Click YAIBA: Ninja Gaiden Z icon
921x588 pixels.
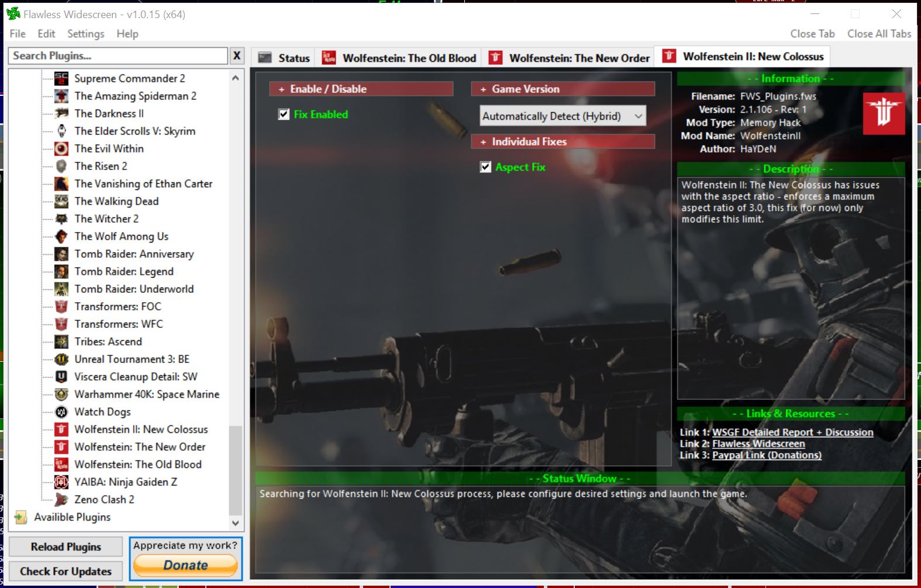pyautogui.click(x=61, y=482)
